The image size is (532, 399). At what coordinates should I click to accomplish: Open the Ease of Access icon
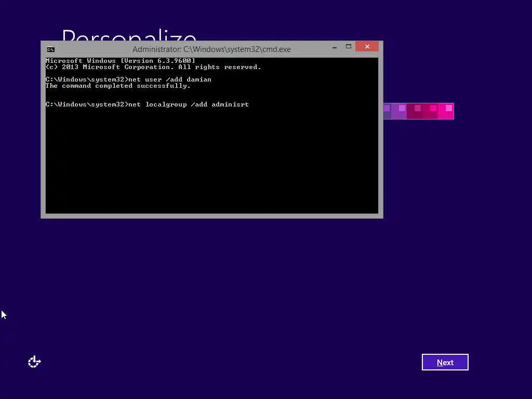[34, 362]
